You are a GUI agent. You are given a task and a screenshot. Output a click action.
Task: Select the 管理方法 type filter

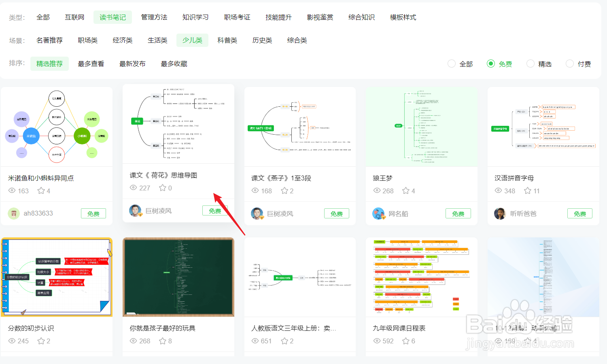click(x=154, y=17)
